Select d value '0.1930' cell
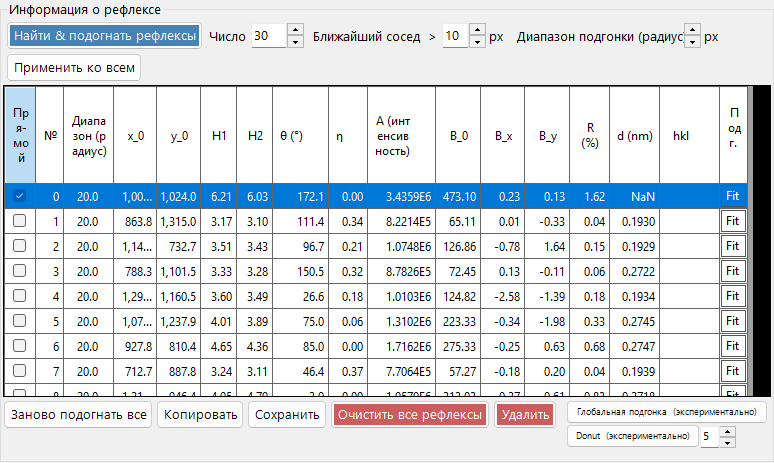The width and height of the screenshot is (774, 463). coord(635,221)
